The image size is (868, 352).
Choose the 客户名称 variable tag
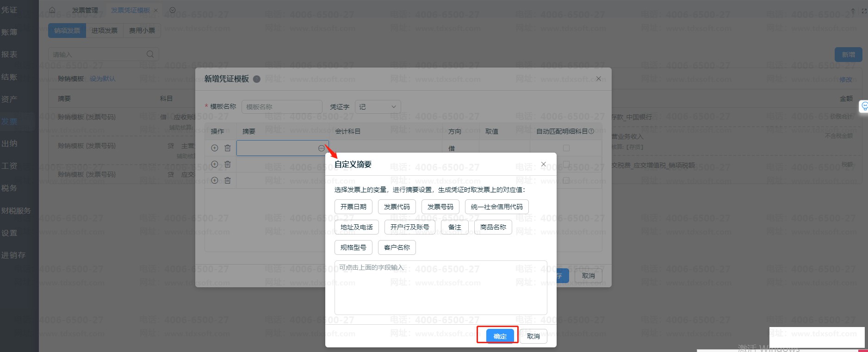pos(397,247)
